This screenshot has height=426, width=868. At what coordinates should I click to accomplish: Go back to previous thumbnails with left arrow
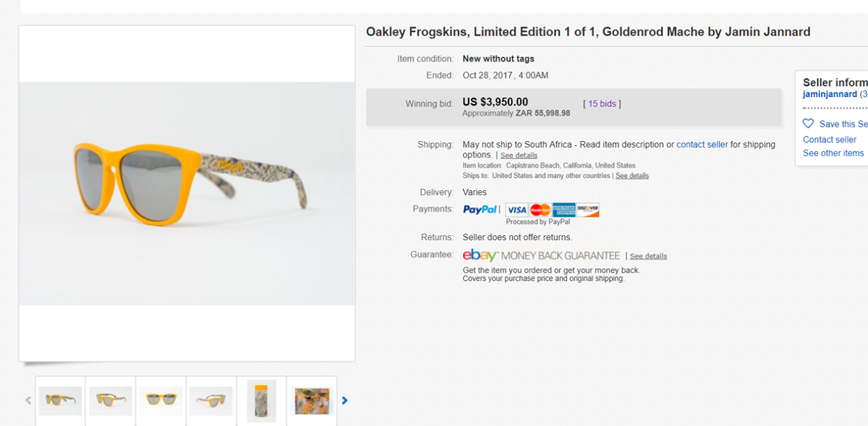(28, 400)
